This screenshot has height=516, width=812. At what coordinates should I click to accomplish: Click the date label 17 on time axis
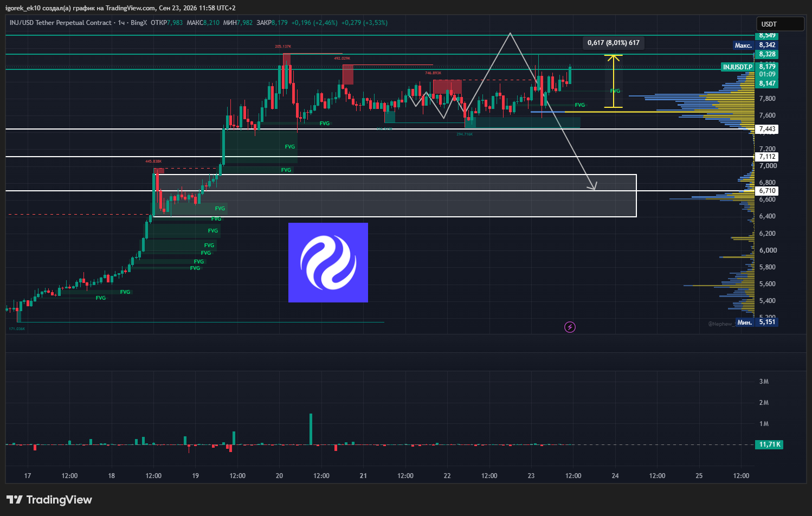(28, 476)
